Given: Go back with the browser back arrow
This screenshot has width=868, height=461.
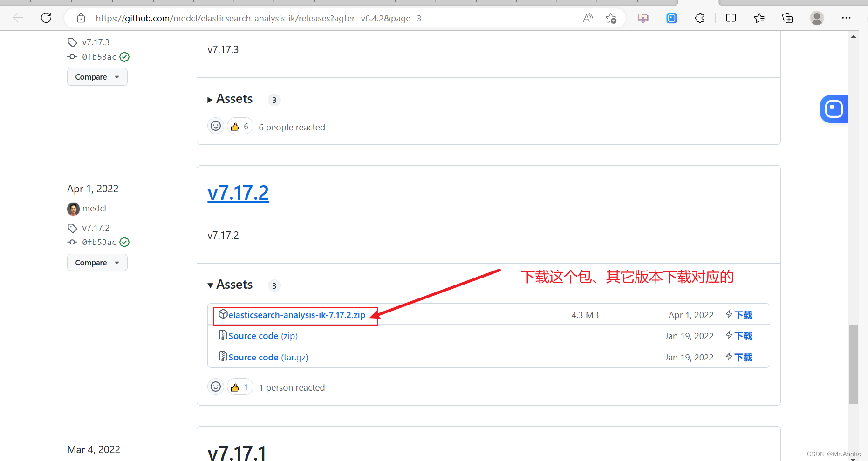Looking at the screenshot, I should coord(18,18).
